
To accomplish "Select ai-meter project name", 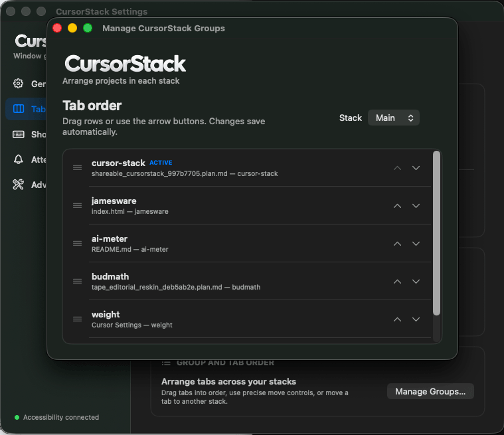I will point(110,238).
